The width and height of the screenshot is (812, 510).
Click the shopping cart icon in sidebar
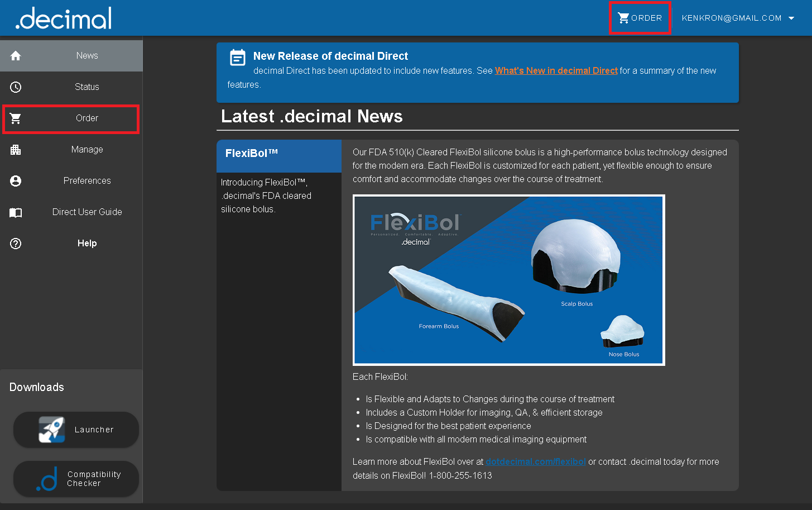[x=16, y=118]
